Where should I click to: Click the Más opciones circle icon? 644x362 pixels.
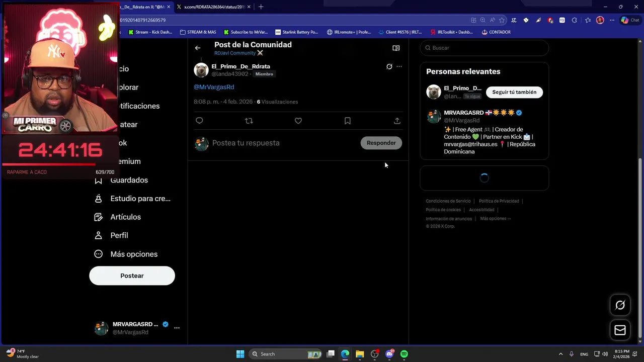[99, 254]
